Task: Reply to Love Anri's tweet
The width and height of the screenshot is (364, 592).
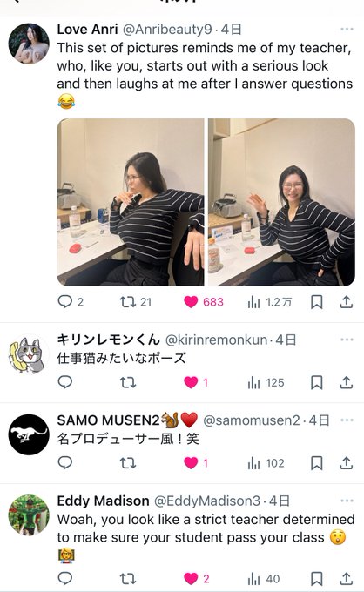Action: [x=65, y=301]
